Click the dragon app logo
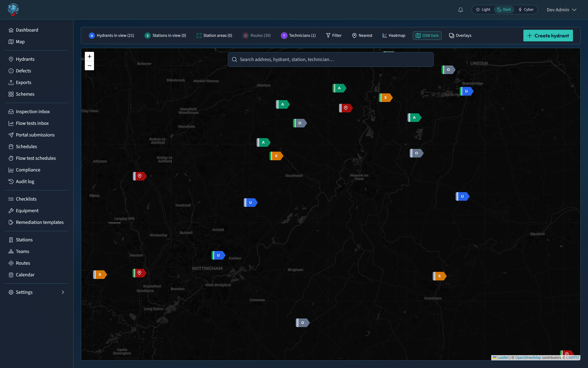 tap(13, 10)
